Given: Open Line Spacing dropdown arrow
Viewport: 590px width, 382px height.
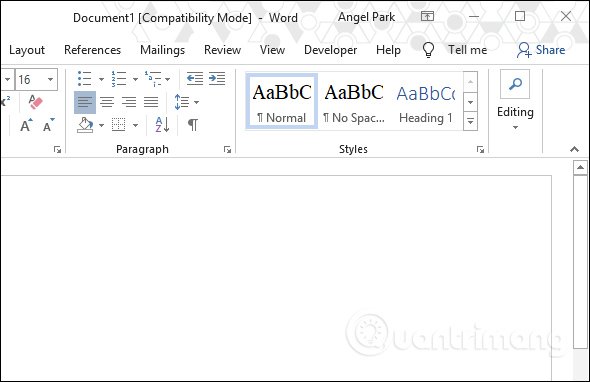Looking at the screenshot, I should [196, 102].
